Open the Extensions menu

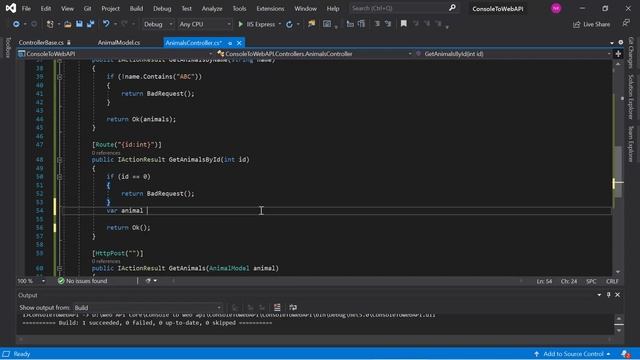pos(270,8)
